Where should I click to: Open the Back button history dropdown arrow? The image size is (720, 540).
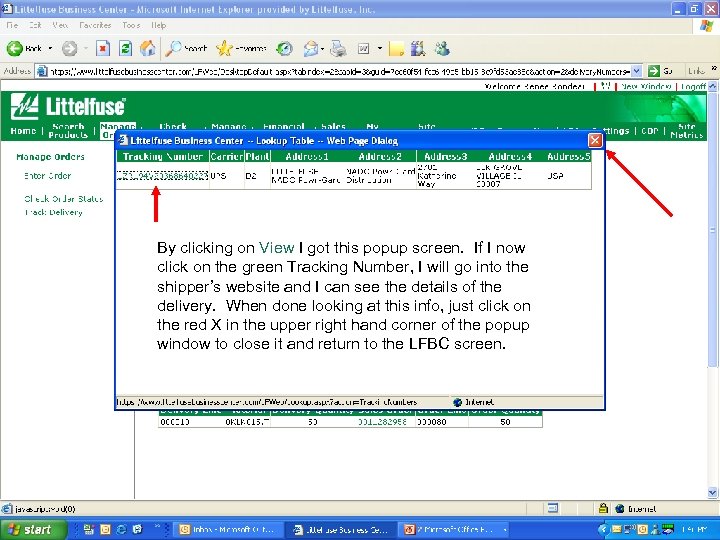(x=51, y=48)
